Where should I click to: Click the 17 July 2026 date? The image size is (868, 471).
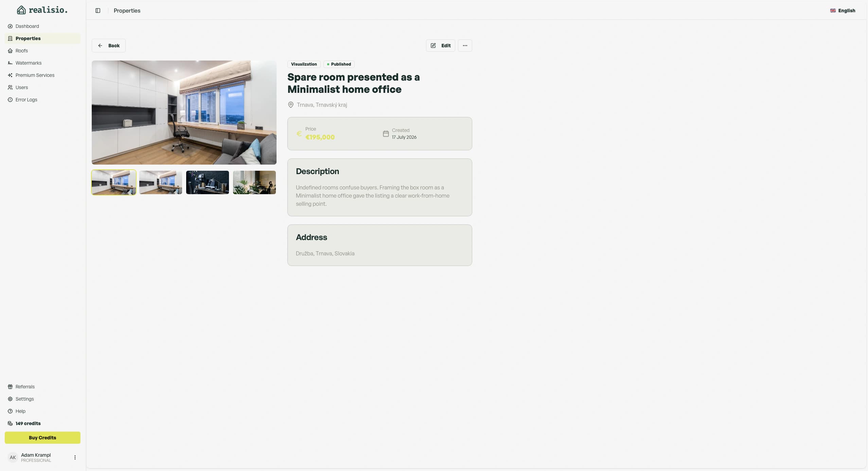404,137
